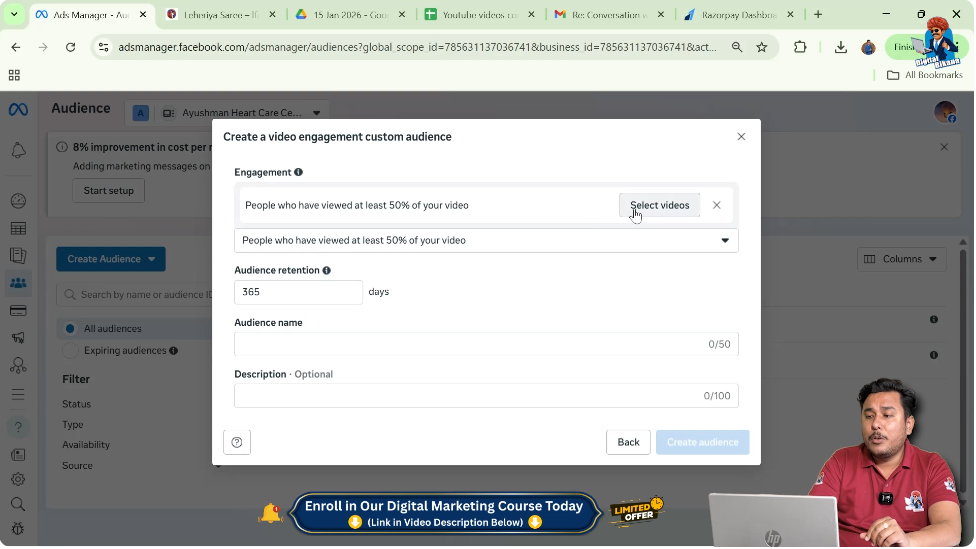This screenshot has height=549, width=976.
Task: Open settings gear icon in sidebar
Action: pyautogui.click(x=18, y=479)
